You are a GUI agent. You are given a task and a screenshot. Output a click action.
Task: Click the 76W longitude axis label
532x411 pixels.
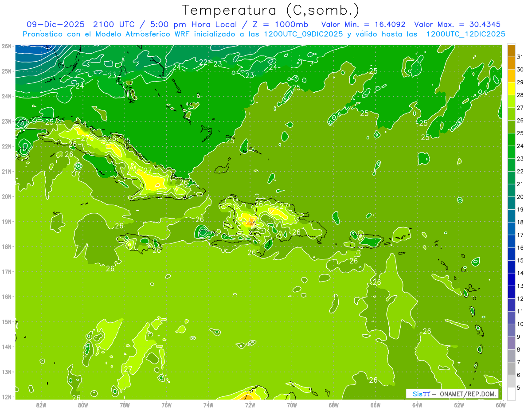(x=167, y=405)
